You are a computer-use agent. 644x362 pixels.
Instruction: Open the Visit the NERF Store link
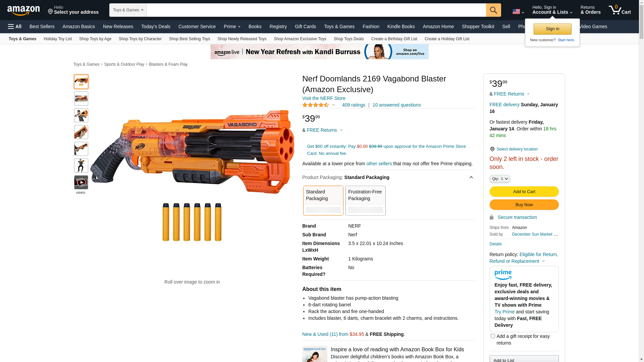pyautogui.click(x=324, y=98)
